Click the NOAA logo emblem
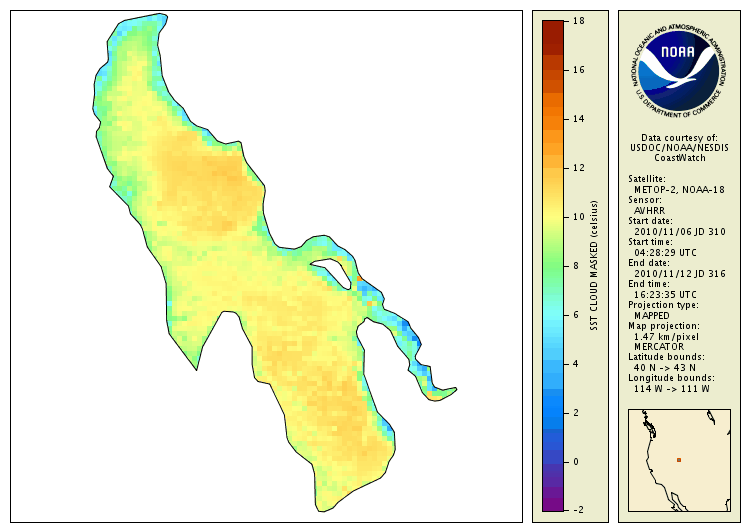This screenshot has height=532, width=750. tap(678, 70)
